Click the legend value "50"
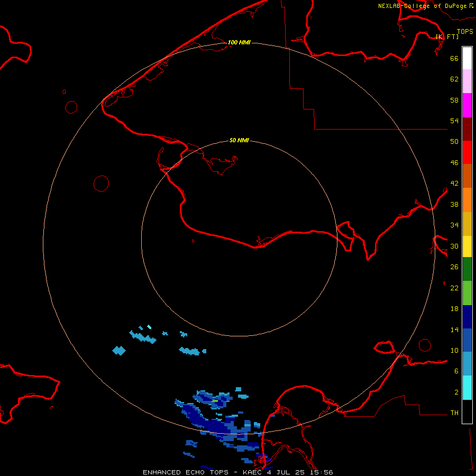The image size is (476, 476). (454, 142)
